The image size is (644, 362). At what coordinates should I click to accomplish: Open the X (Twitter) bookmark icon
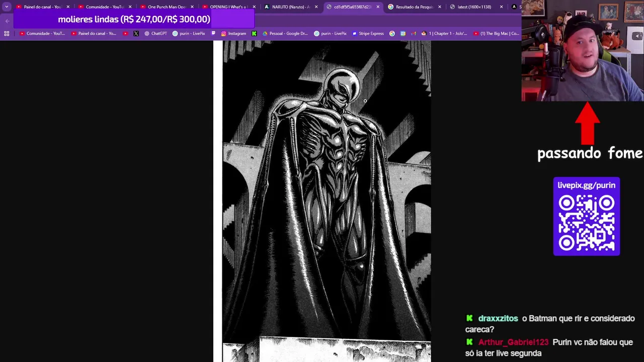coord(136,34)
